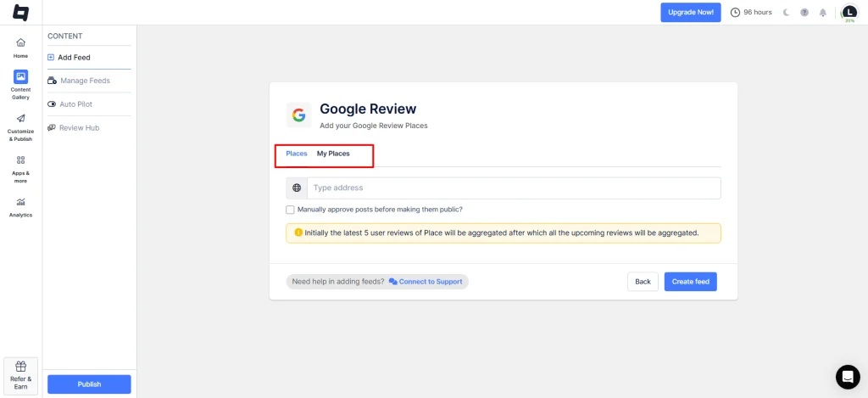Open Apps & more section

[20, 160]
